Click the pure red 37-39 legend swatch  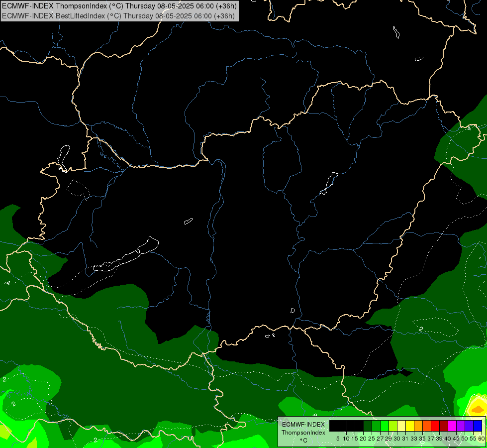pyautogui.click(x=435, y=426)
